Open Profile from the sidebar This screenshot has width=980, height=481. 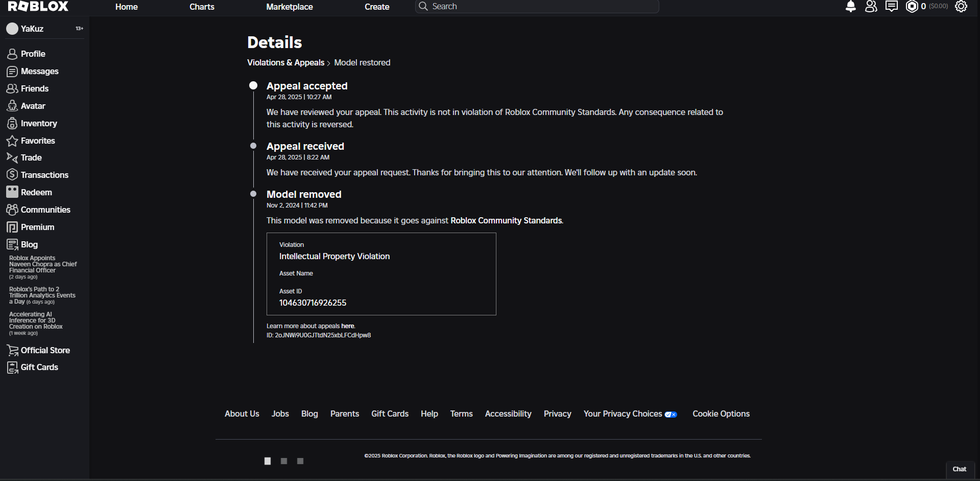tap(26, 54)
